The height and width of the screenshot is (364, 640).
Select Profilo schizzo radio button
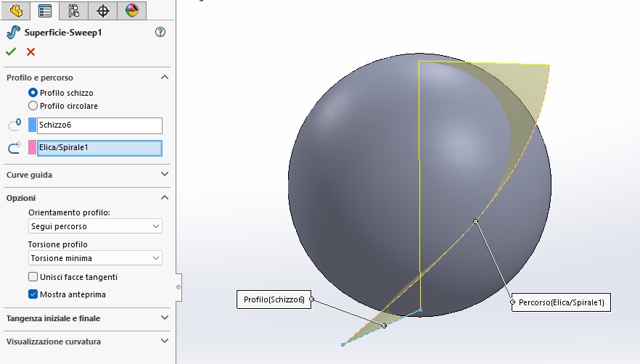pyautogui.click(x=33, y=93)
